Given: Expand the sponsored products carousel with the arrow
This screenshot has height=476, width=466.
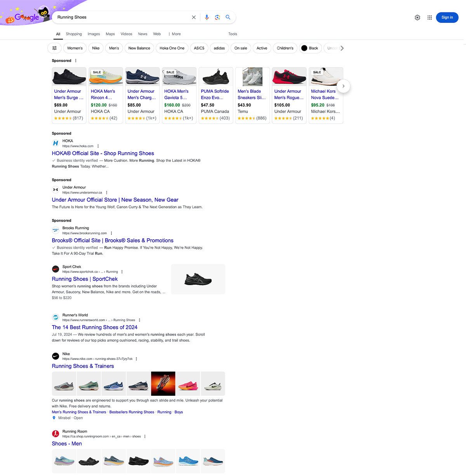Looking at the screenshot, I should [x=344, y=86].
